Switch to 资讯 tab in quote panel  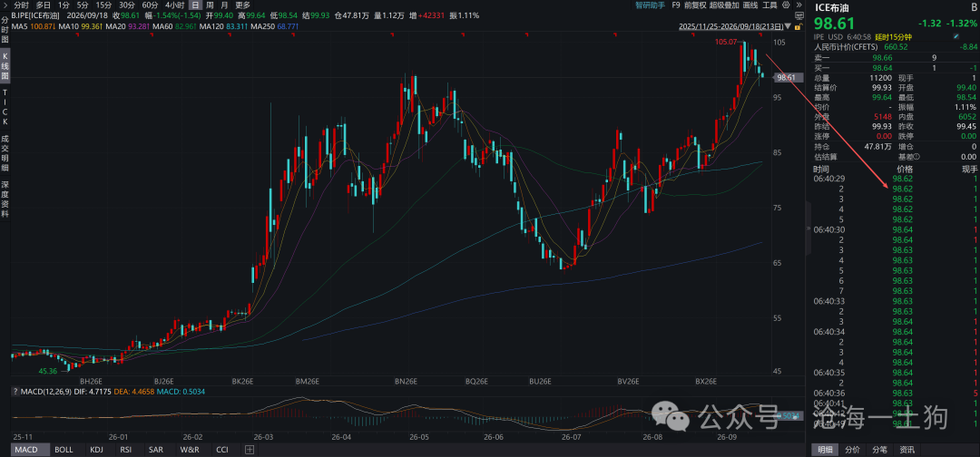(906, 450)
